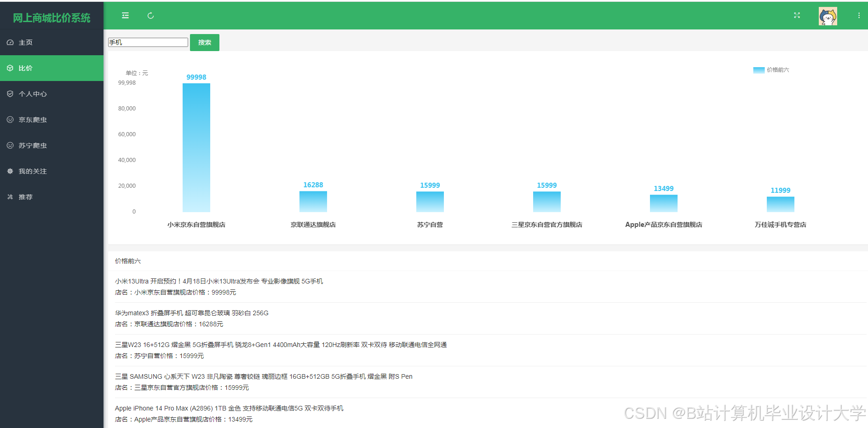Click the 搜索 search button
This screenshot has height=428, width=868.
click(205, 42)
